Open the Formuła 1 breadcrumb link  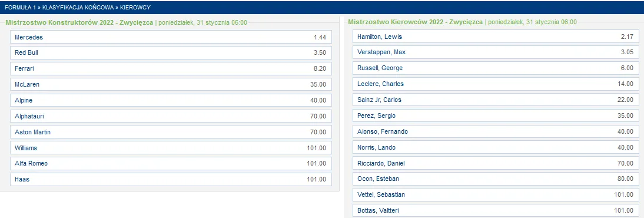(20, 8)
